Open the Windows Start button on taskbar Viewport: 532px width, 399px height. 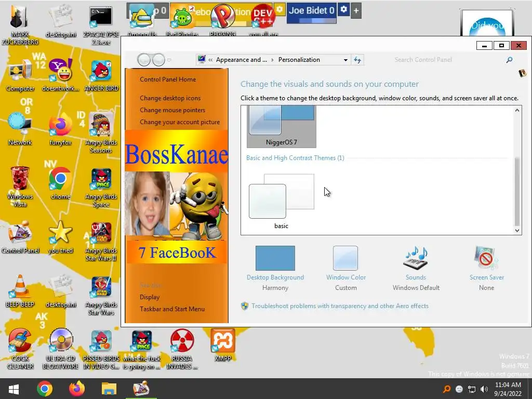point(14,389)
